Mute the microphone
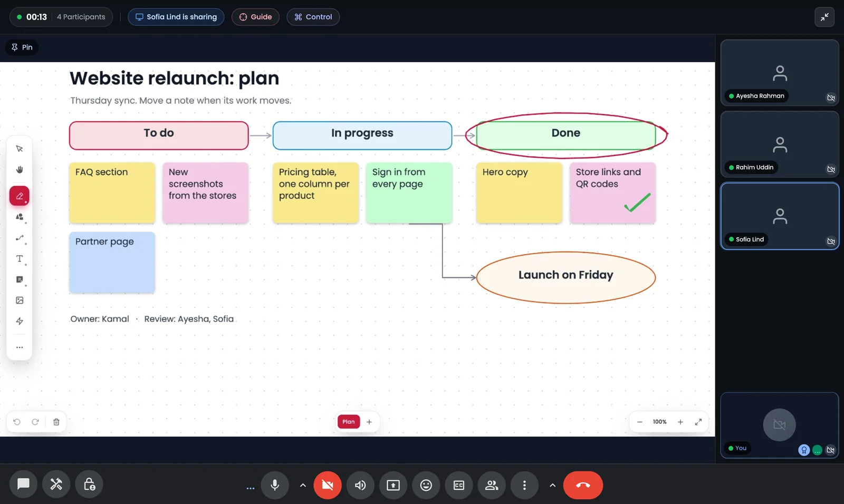This screenshot has width=844, height=504. 275,485
